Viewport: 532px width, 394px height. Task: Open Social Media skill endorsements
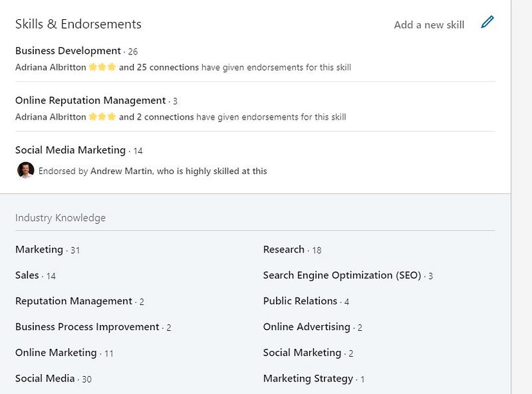pos(45,379)
